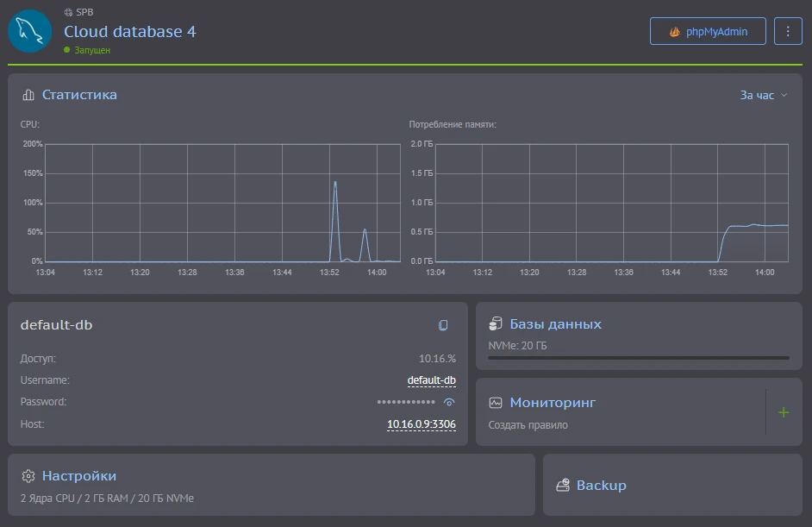Click host address 10.16.0.9:3306
812x527 pixels.
(x=421, y=424)
